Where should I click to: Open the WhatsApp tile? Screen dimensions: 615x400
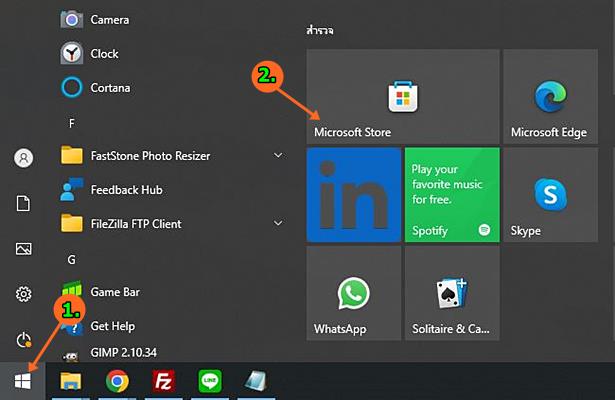[354, 293]
